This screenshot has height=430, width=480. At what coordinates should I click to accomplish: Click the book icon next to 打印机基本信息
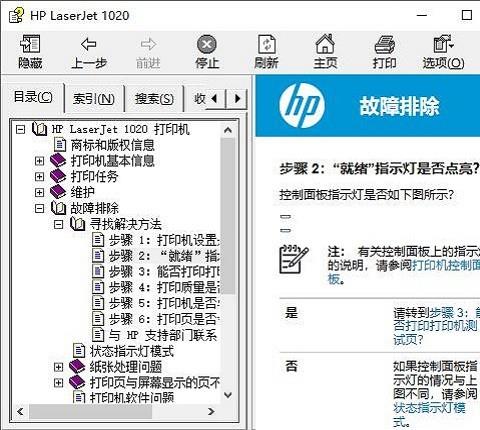58,161
